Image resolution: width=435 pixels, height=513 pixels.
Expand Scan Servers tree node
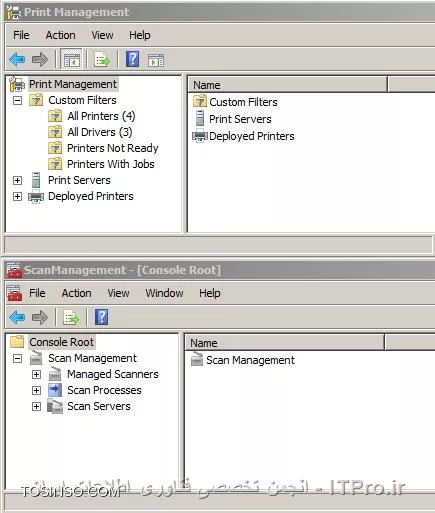pos(36,407)
